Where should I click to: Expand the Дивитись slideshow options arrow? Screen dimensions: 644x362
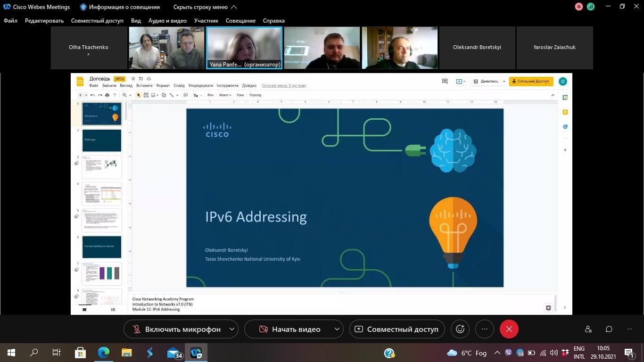(x=504, y=82)
